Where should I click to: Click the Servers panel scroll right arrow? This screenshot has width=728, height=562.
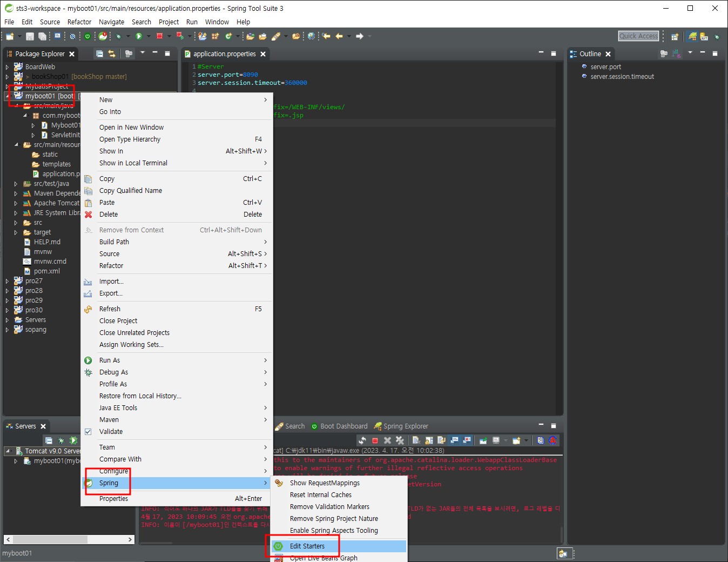pos(130,539)
